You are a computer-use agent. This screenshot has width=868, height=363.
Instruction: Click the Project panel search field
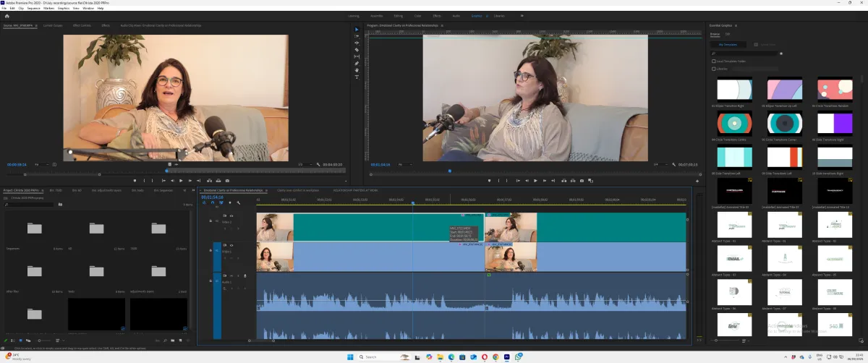pyautogui.click(x=29, y=205)
